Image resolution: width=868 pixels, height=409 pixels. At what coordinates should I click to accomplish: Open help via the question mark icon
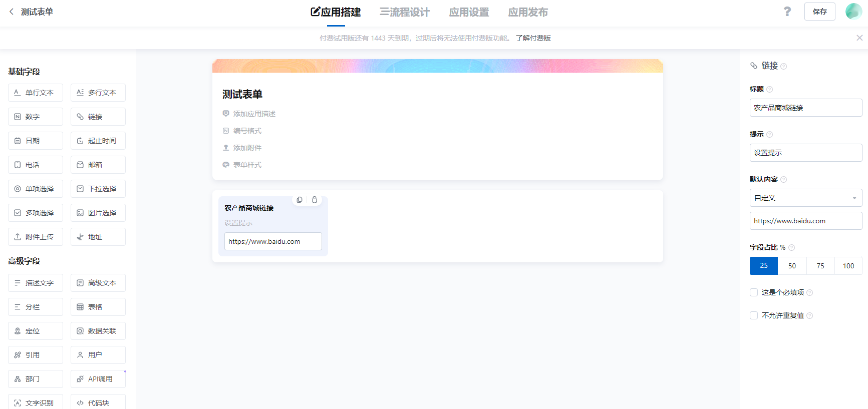tap(787, 12)
